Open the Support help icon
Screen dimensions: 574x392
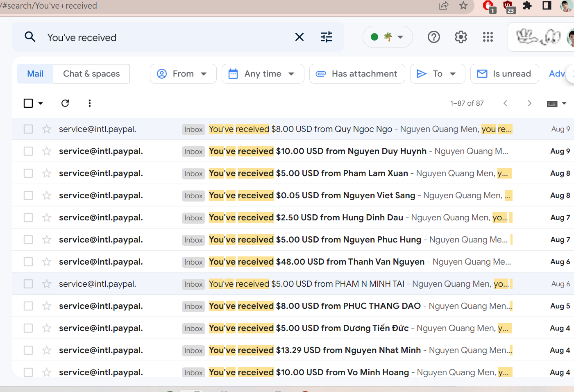click(x=434, y=37)
